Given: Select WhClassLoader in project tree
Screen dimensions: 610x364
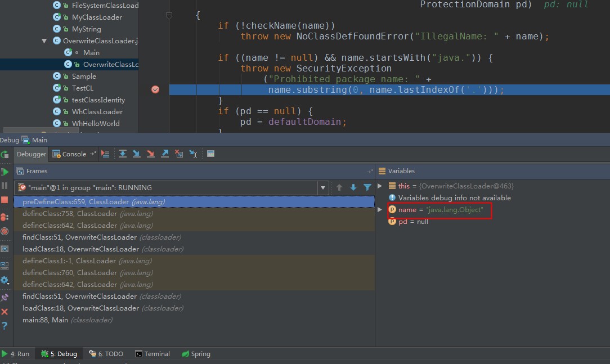Looking at the screenshot, I should (x=97, y=112).
